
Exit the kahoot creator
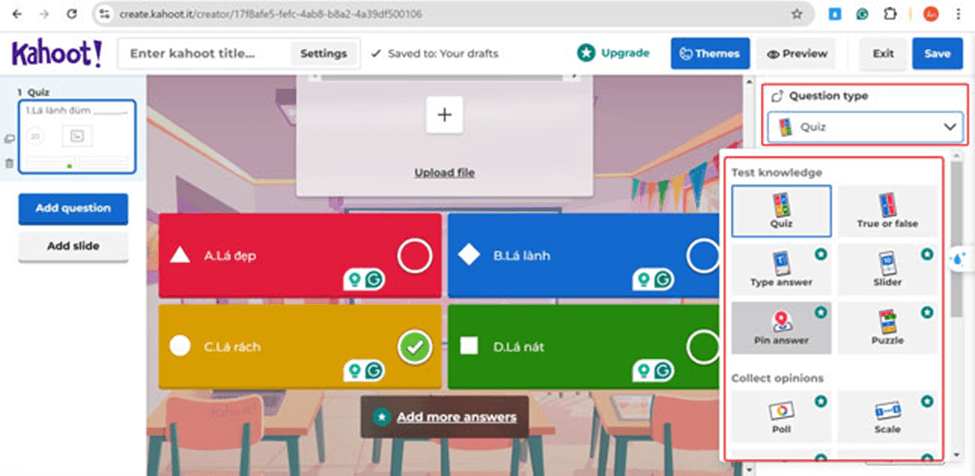click(883, 53)
